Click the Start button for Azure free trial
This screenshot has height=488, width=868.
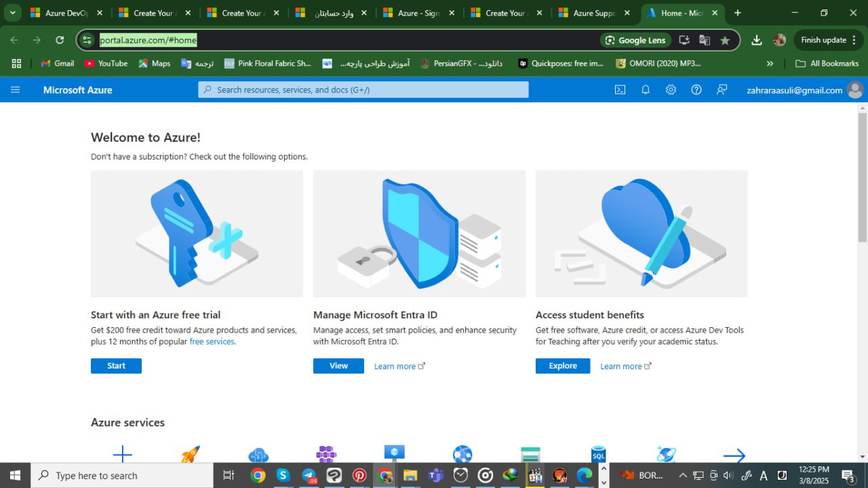click(116, 366)
